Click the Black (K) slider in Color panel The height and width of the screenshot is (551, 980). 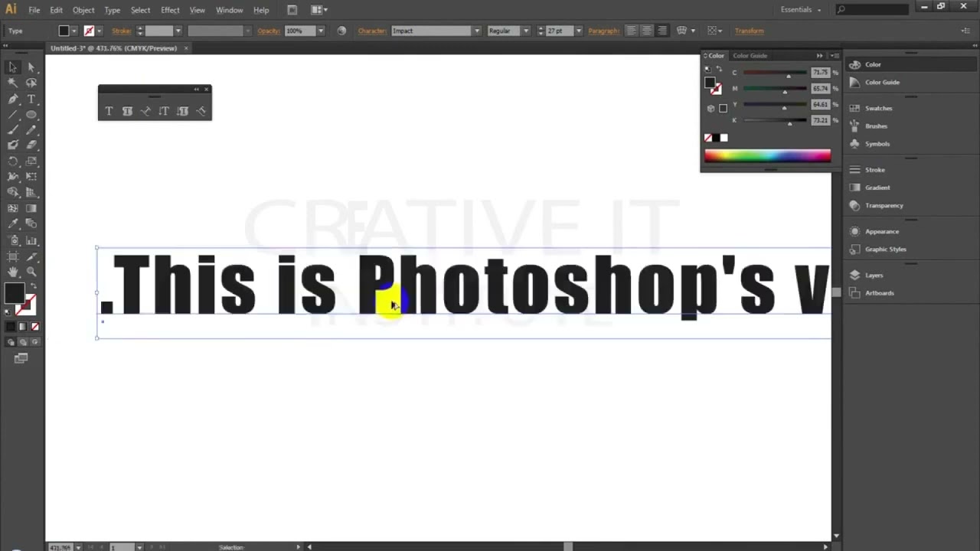774,120
